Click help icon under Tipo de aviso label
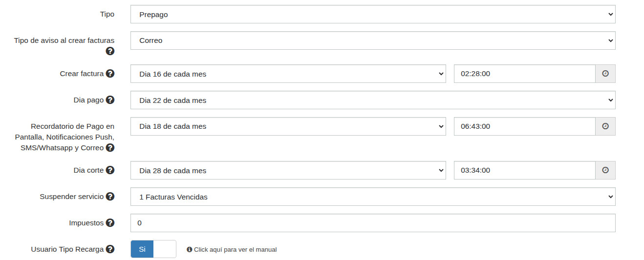 click(110, 51)
